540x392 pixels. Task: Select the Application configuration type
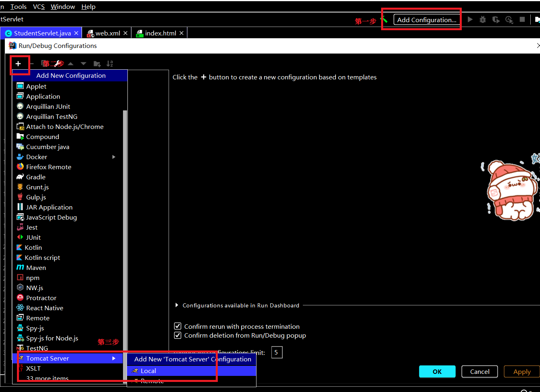pyautogui.click(x=68, y=96)
